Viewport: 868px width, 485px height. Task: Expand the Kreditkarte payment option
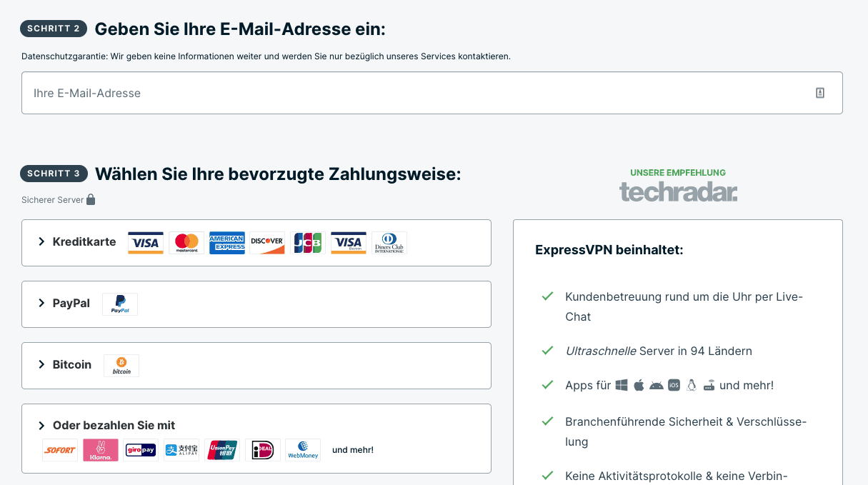tap(256, 243)
